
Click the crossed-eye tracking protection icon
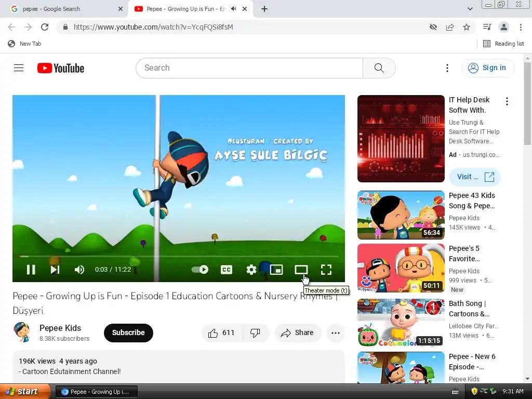(433, 27)
